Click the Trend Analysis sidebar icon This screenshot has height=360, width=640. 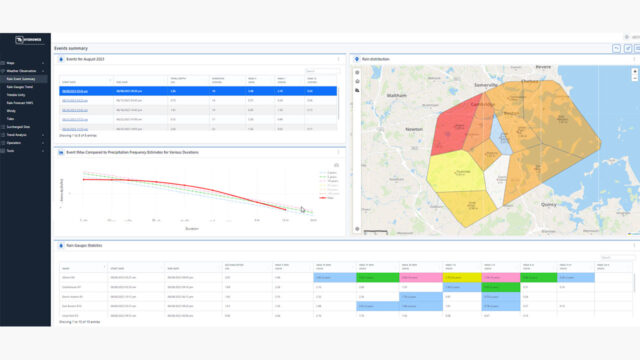point(3,135)
